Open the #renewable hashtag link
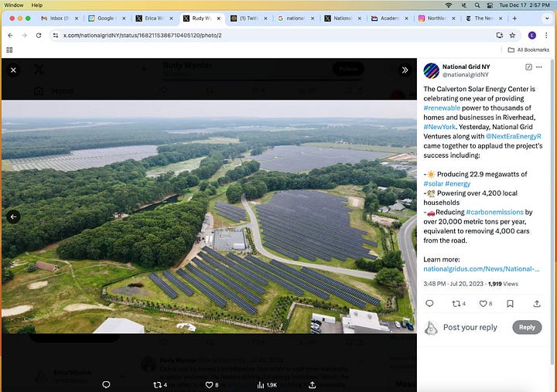The width and height of the screenshot is (557, 392). pos(442,108)
